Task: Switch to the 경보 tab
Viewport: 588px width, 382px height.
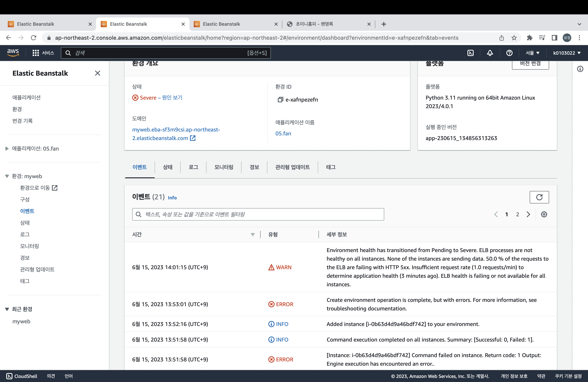Action: click(254, 167)
